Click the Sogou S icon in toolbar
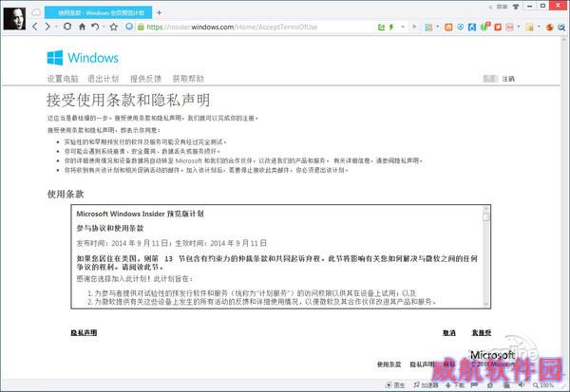The width and height of the screenshot is (570, 392). coord(550,27)
